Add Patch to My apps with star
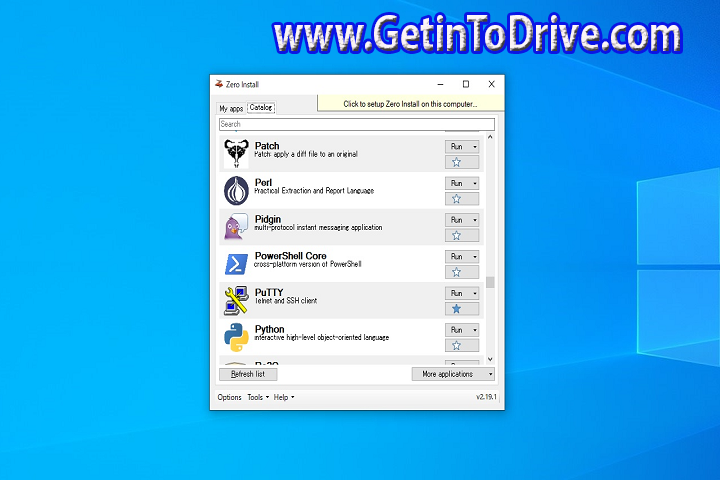 tap(462, 162)
